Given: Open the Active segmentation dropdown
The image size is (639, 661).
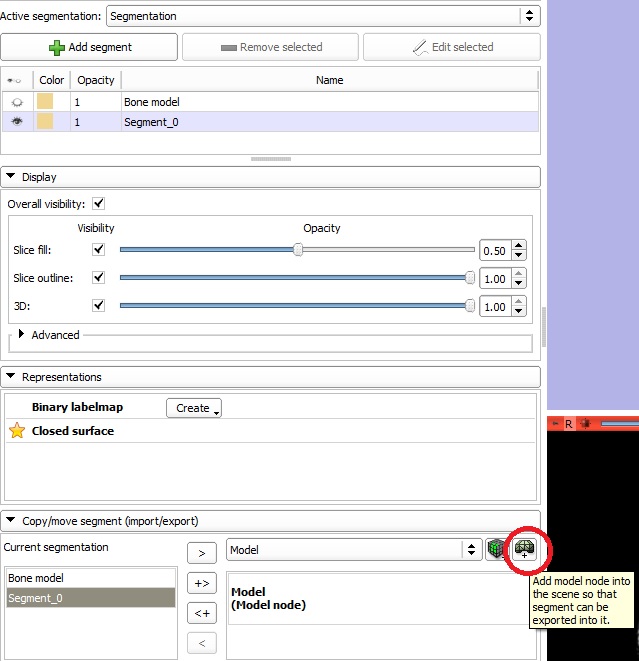Looking at the screenshot, I should (x=322, y=16).
